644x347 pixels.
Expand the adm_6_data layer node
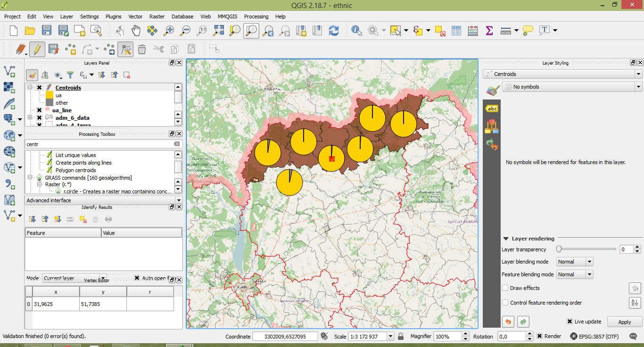pos(30,118)
